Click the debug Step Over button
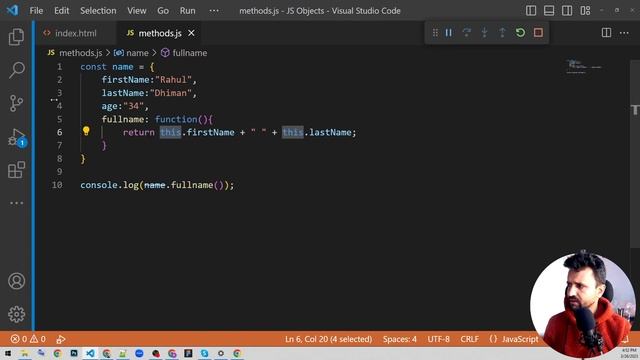The image size is (640, 360). click(467, 33)
